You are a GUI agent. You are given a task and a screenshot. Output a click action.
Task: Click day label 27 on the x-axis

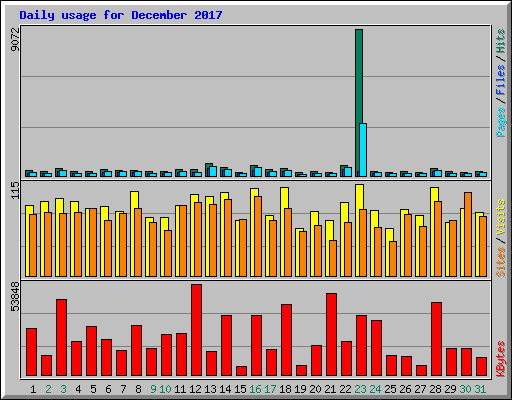[420, 389]
